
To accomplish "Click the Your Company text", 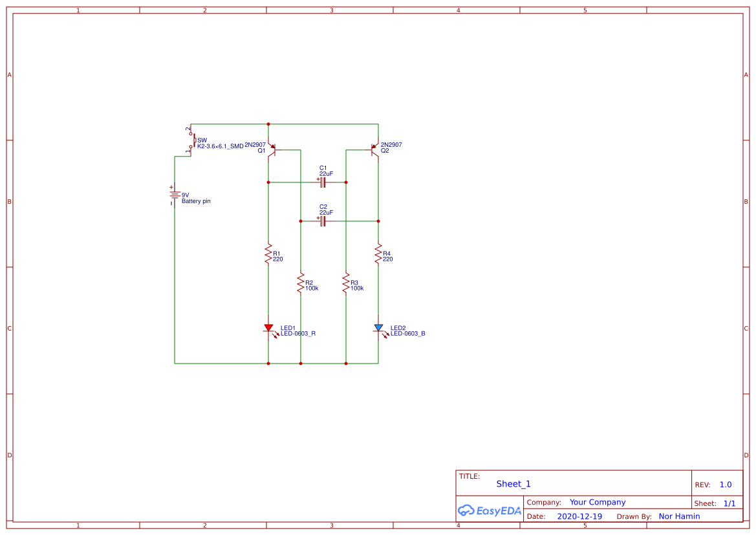I will 597,502.
